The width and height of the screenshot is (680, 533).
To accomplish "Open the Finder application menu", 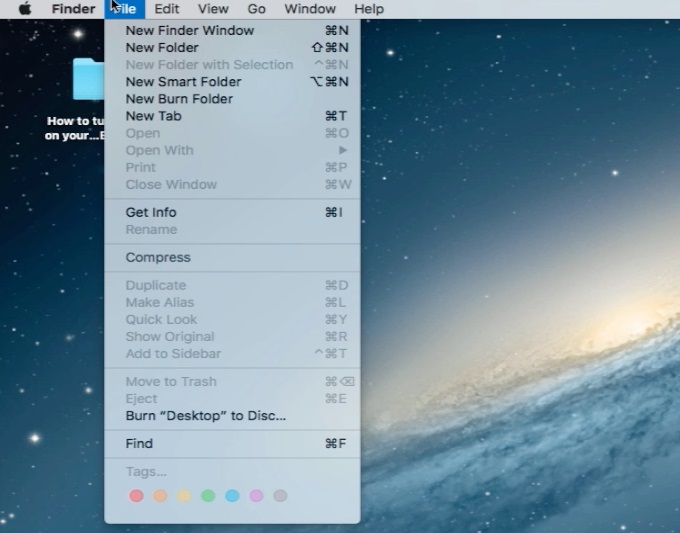I will pos(73,9).
